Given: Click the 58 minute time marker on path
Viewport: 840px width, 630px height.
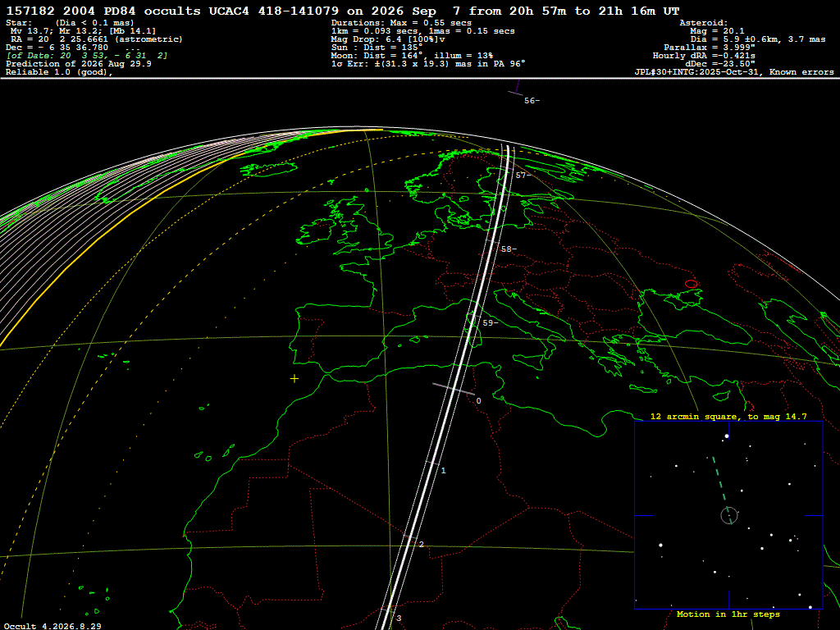Looking at the screenshot, I should coord(509,249).
